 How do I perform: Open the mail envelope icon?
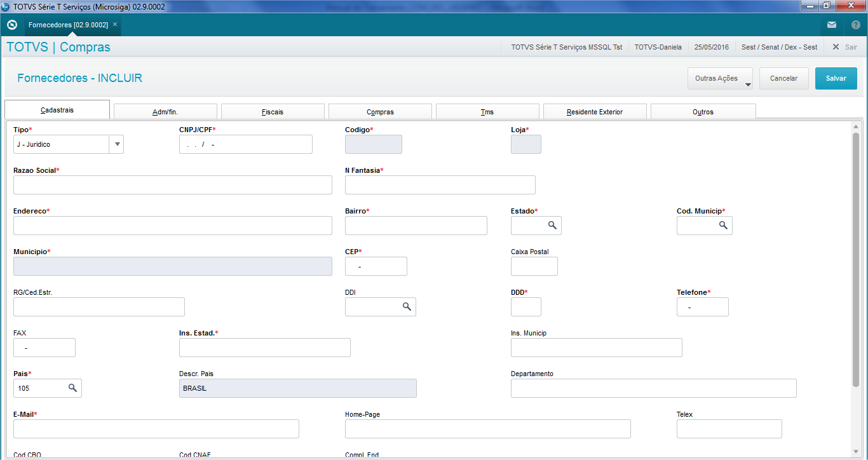pos(832,25)
